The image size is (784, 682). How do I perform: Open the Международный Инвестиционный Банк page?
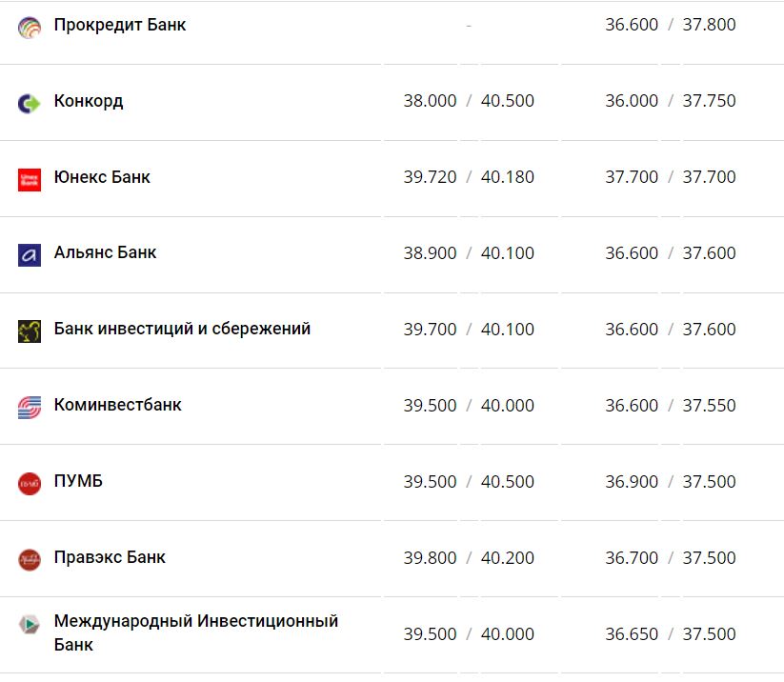coord(198,631)
